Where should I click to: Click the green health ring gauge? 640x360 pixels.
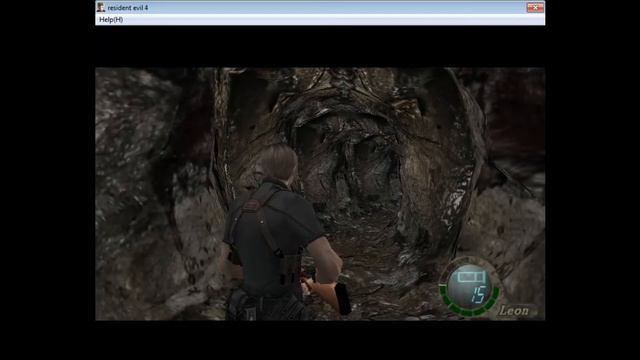469,301
